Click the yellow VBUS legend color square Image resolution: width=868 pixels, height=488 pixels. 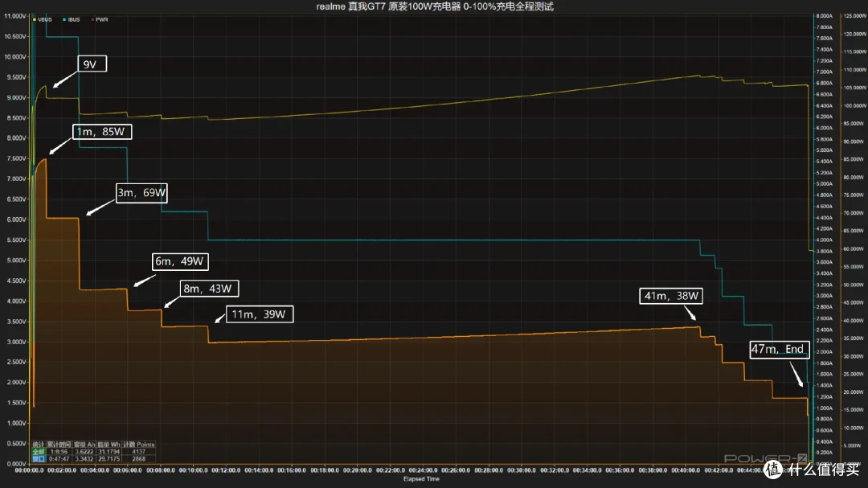coord(35,19)
